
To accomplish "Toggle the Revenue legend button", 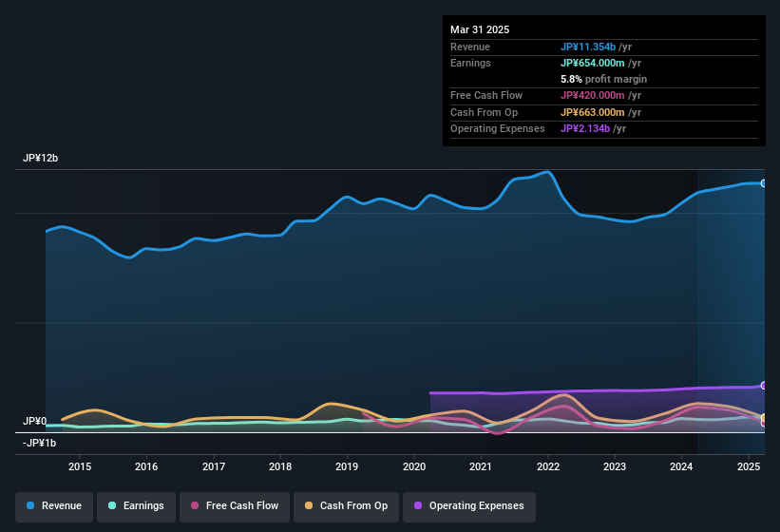I will 54,506.
